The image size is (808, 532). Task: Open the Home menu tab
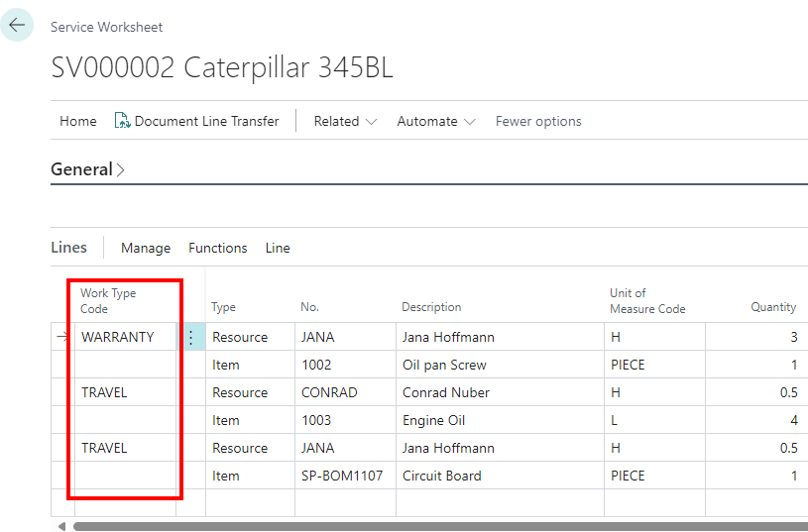click(x=78, y=121)
